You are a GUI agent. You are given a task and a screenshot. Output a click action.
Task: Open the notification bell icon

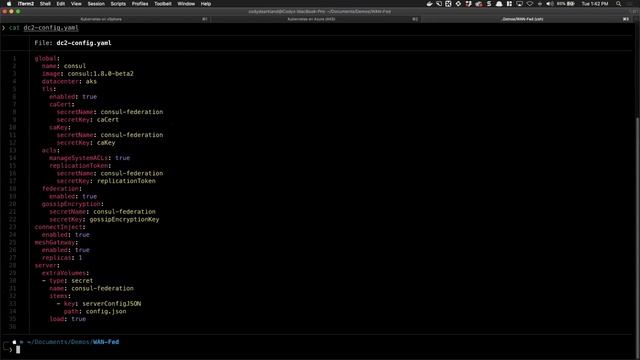[x=499, y=4]
